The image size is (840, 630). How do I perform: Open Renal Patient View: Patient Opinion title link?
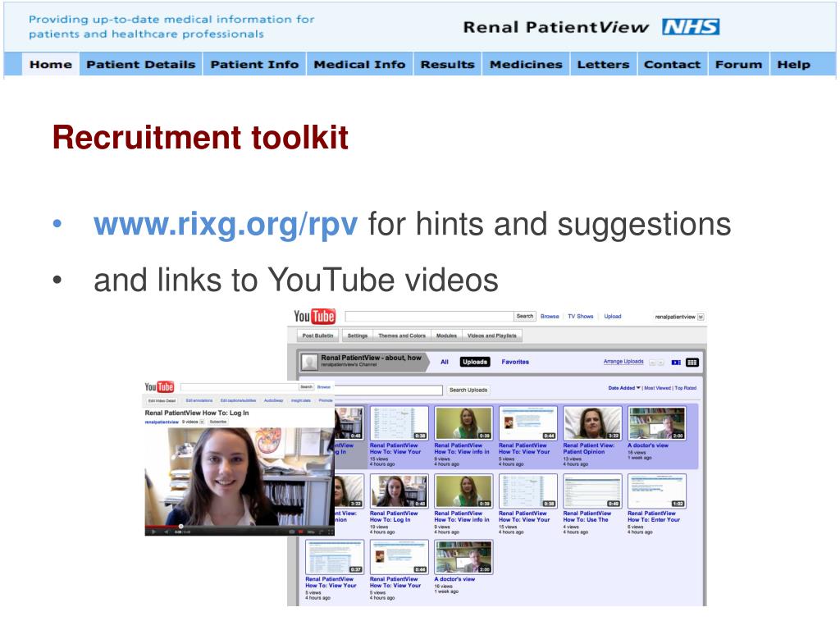589,449
